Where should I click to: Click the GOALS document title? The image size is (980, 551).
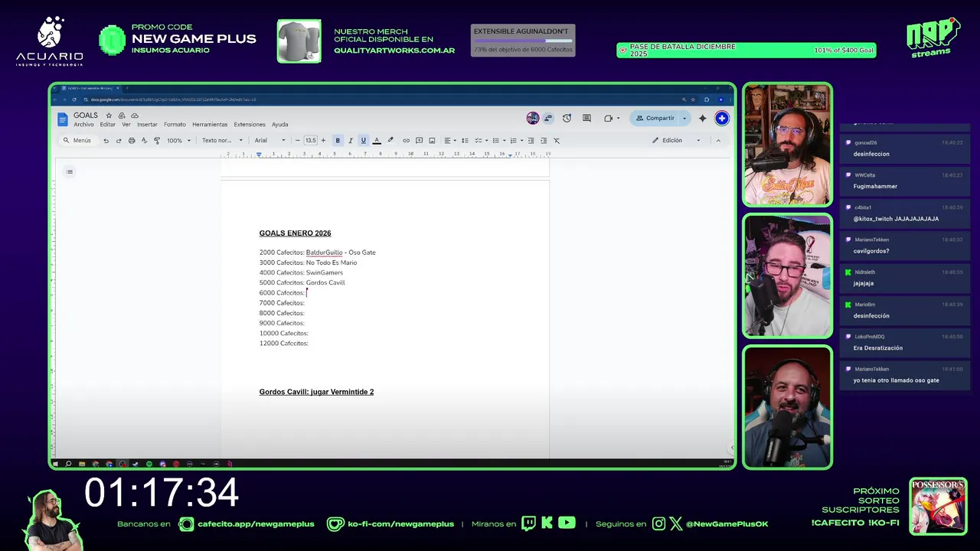tap(86, 116)
